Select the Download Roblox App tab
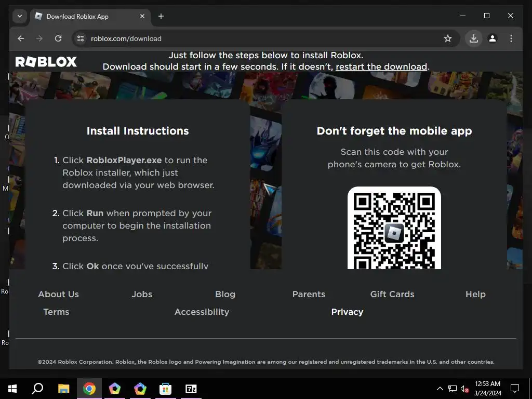Viewport: 532px width, 399px height. pyautogui.click(x=91, y=16)
